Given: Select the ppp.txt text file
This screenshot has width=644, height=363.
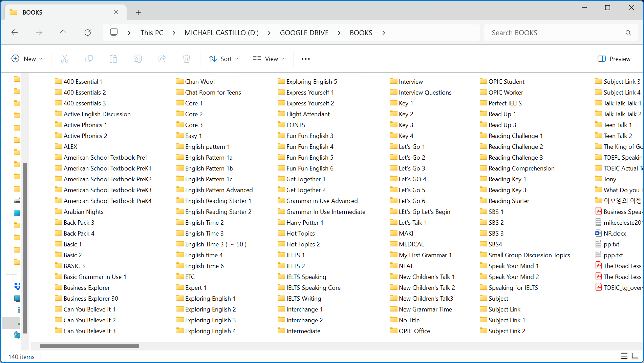Looking at the screenshot, I should coord(609,255).
